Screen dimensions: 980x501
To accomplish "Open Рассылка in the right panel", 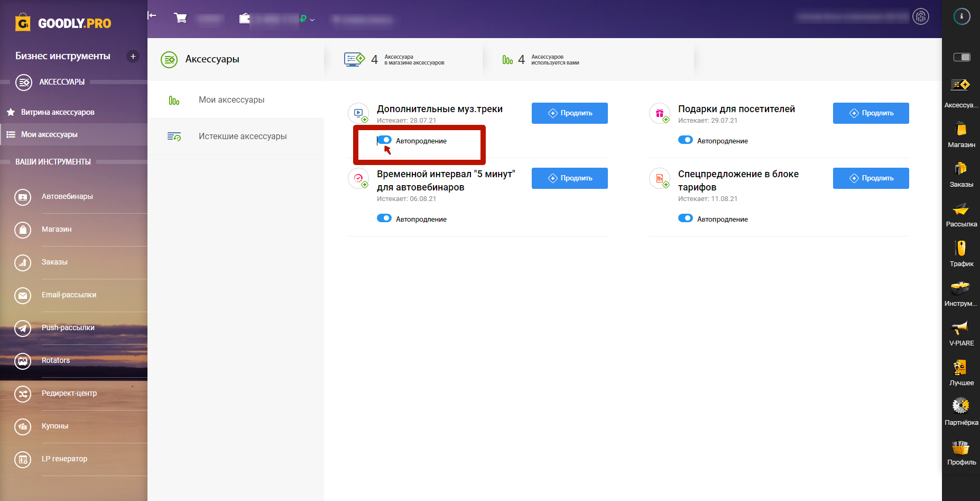I will coord(961,214).
